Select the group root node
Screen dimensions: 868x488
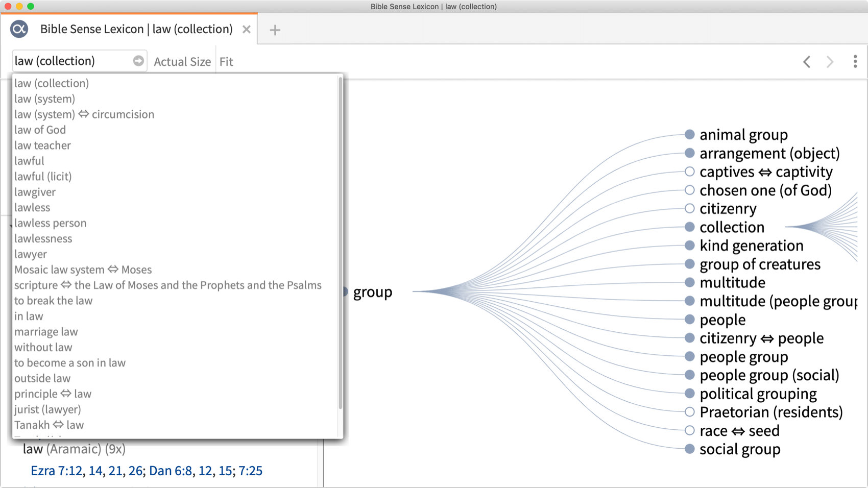point(346,291)
